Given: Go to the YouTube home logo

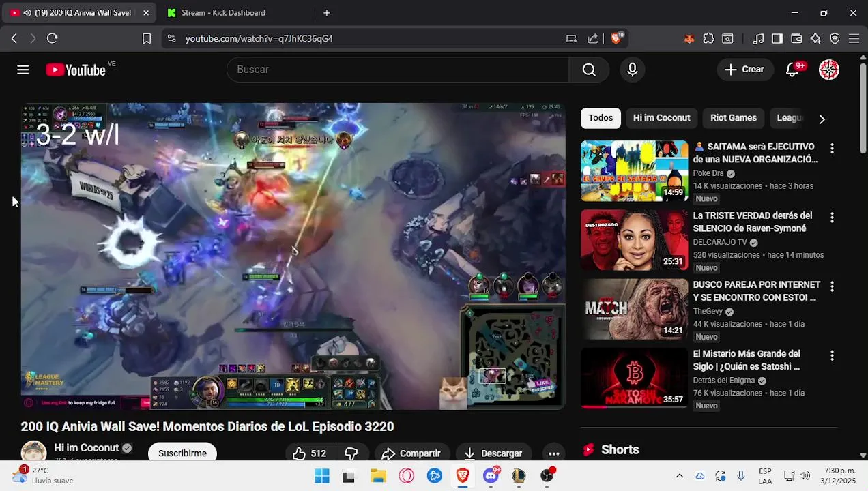Looking at the screenshot, I should point(76,70).
